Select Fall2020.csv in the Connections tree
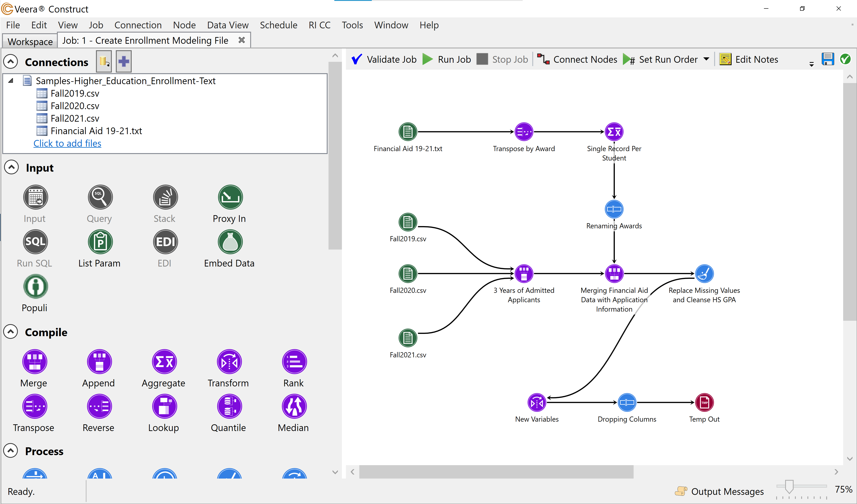 [x=75, y=106]
